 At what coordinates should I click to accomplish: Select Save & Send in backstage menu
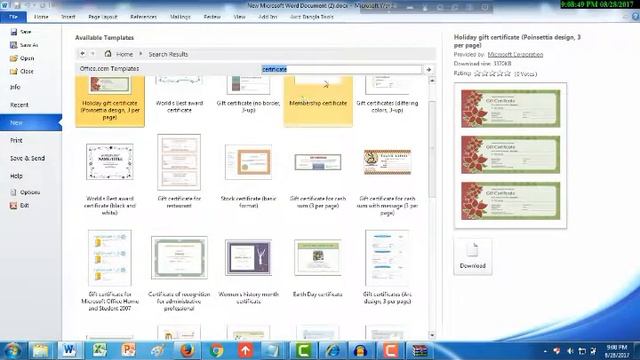coord(27,158)
